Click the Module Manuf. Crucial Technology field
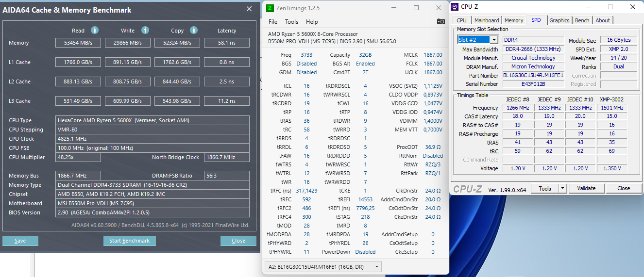 (x=533, y=58)
